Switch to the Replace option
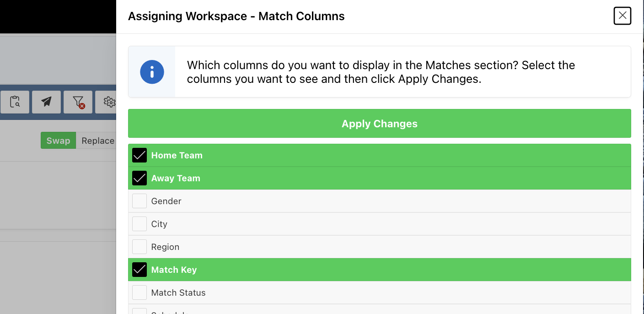The width and height of the screenshot is (644, 314). click(x=97, y=141)
